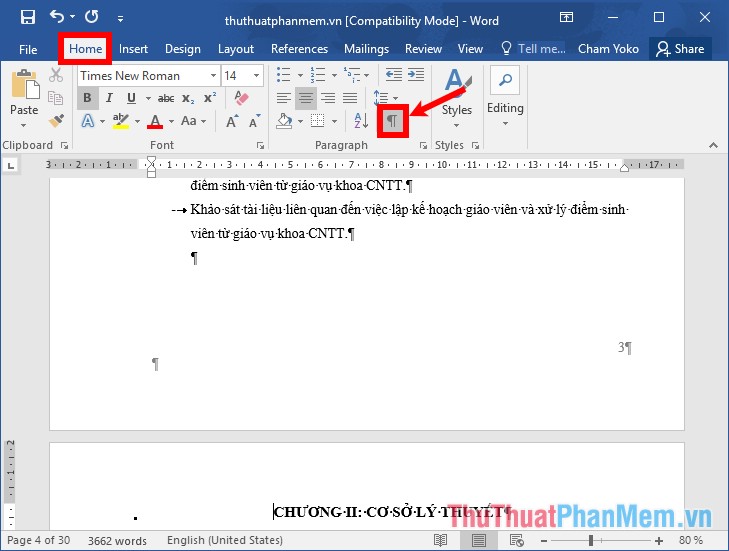
Task: Click the Format Painter brush icon
Action: point(56,121)
